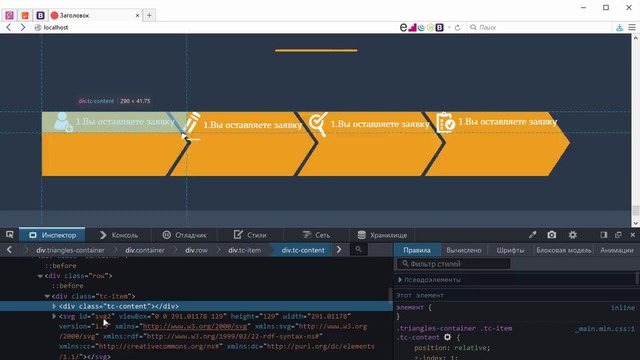Expand the svg id="svg2" node
Image resolution: width=640 pixels, height=360 pixels.
click(x=54, y=316)
